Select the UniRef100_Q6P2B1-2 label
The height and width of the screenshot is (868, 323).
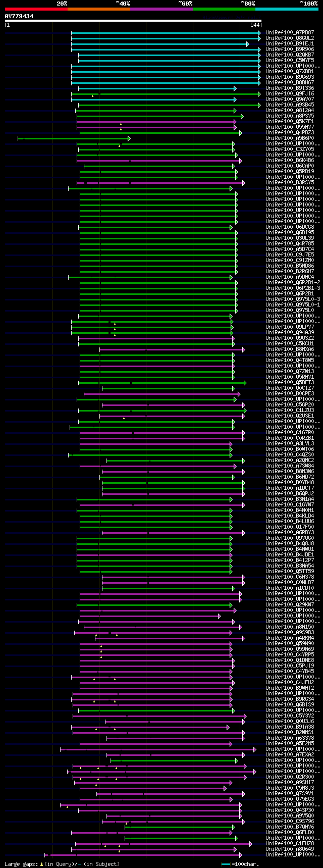pos(293,282)
